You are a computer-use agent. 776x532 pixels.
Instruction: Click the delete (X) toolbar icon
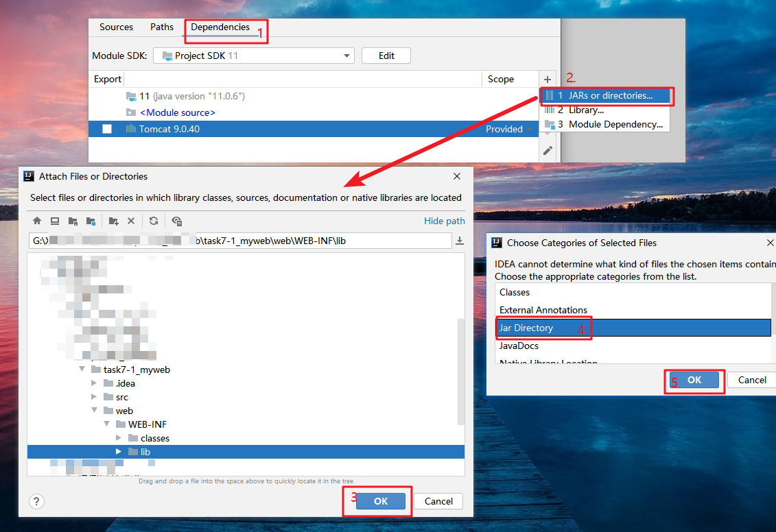pos(131,221)
